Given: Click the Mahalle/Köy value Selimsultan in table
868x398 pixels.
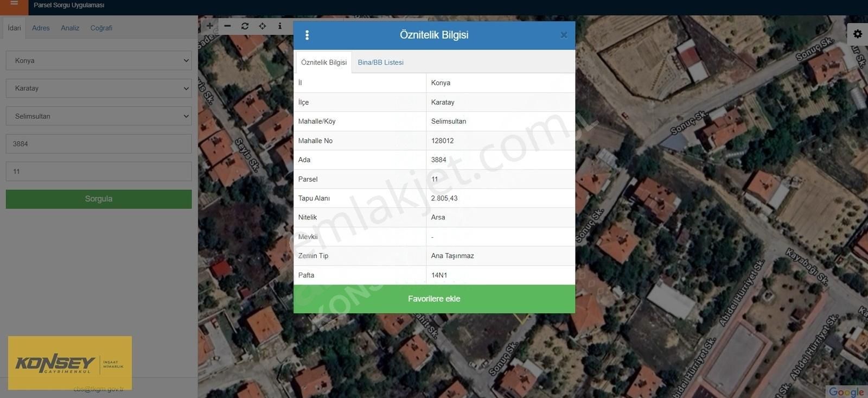Looking at the screenshot, I should click(449, 121).
